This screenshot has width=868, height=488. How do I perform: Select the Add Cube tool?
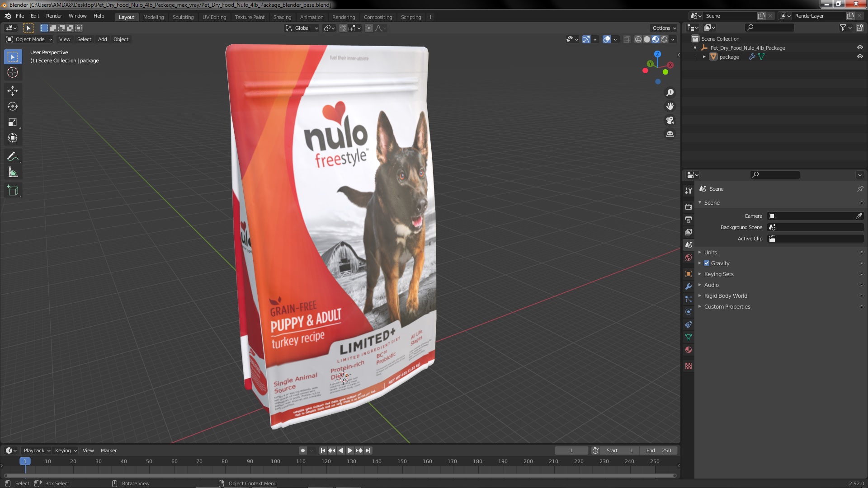tap(13, 191)
